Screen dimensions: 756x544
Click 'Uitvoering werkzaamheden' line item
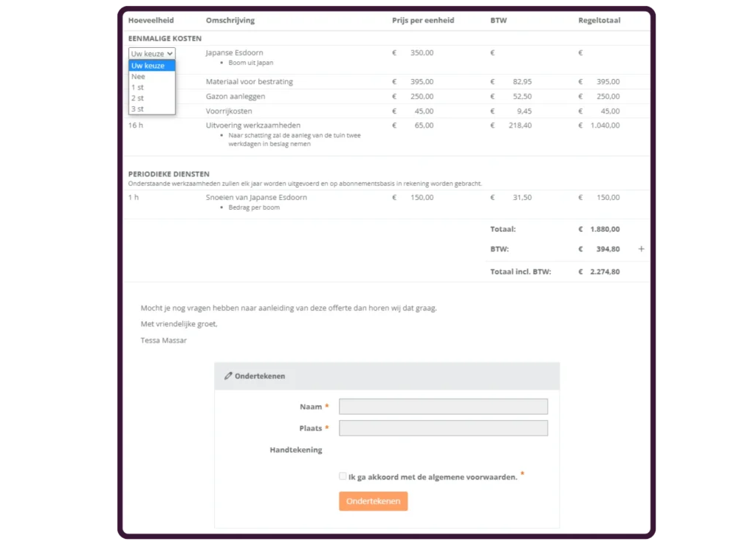(252, 125)
